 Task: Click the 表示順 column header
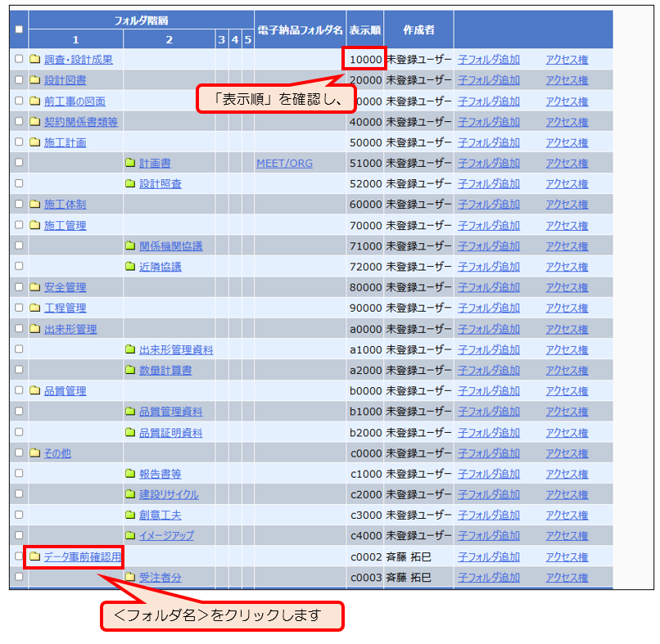click(364, 29)
